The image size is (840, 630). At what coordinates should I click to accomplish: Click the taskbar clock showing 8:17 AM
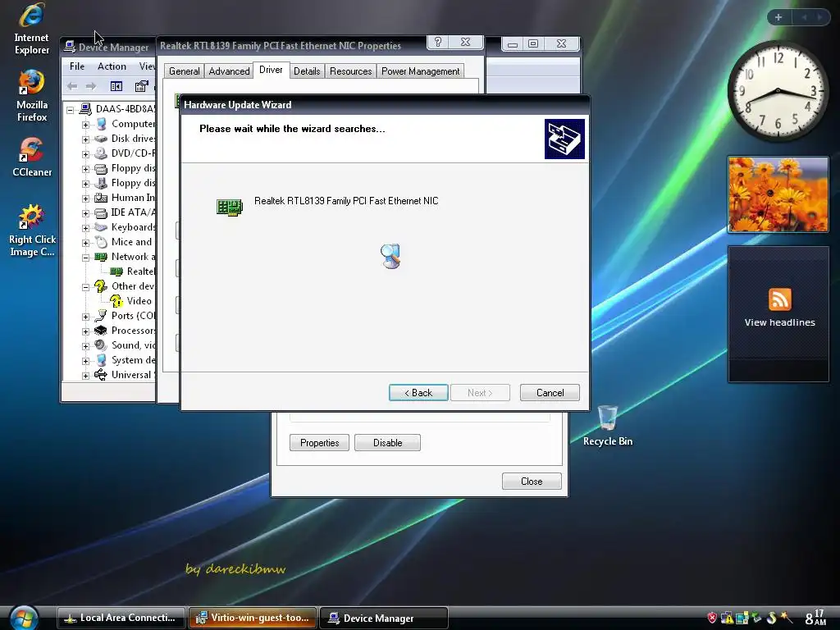tap(815, 618)
